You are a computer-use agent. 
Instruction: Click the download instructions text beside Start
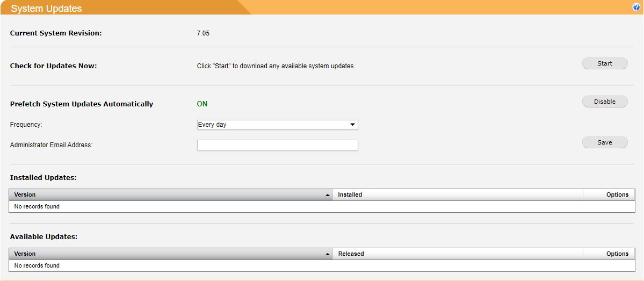click(276, 66)
